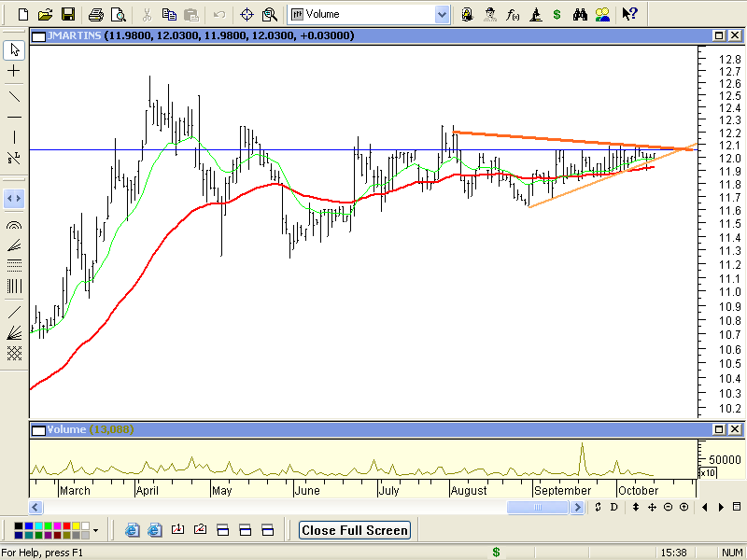Image resolution: width=747 pixels, height=560 pixels.
Task: Click the JMARTINS chart title bar text
Action: [74, 35]
